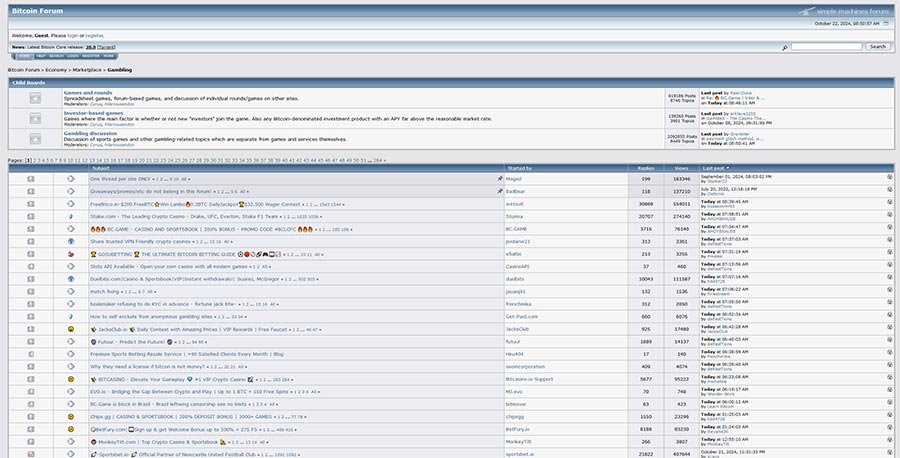Click the register link in the welcome message

pos(95,36)
